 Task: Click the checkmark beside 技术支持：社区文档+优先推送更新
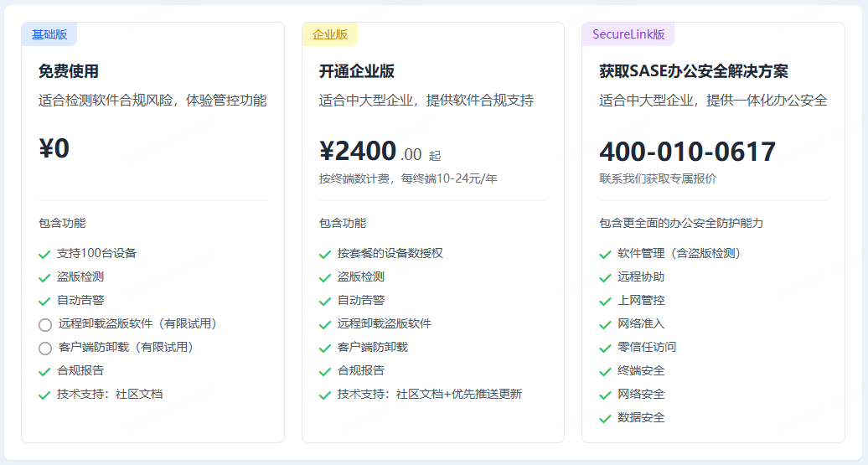click(x=325, y=395)
